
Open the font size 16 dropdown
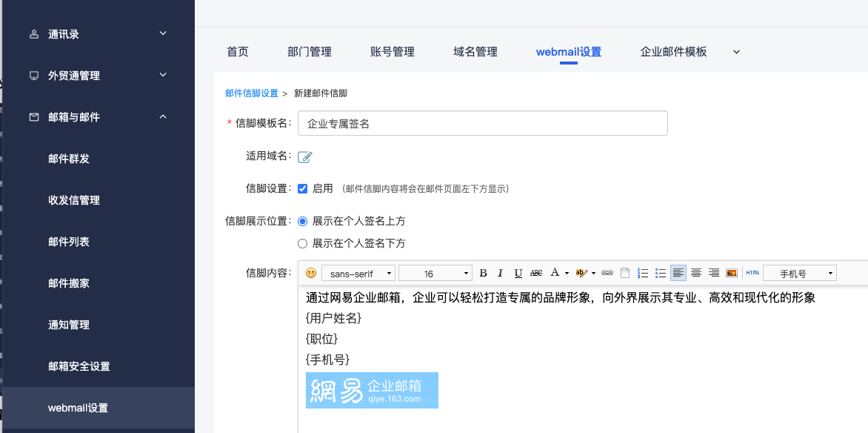pos(435,274)
